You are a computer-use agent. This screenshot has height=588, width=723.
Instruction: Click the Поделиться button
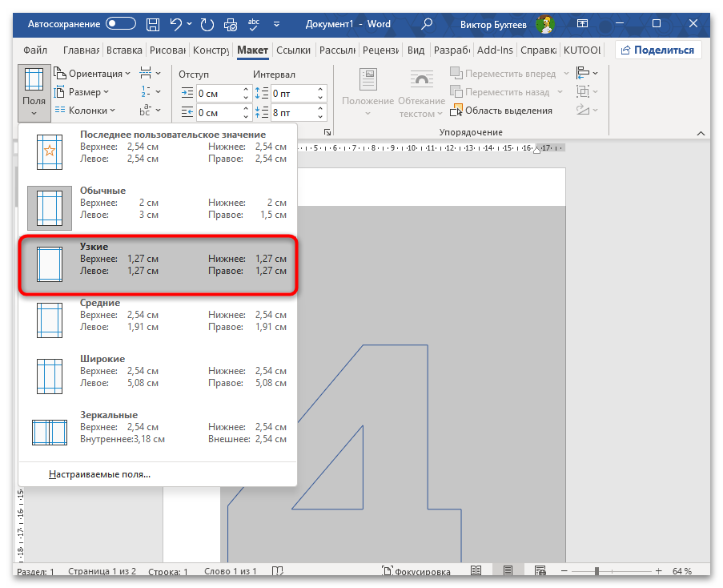(658, 50)
